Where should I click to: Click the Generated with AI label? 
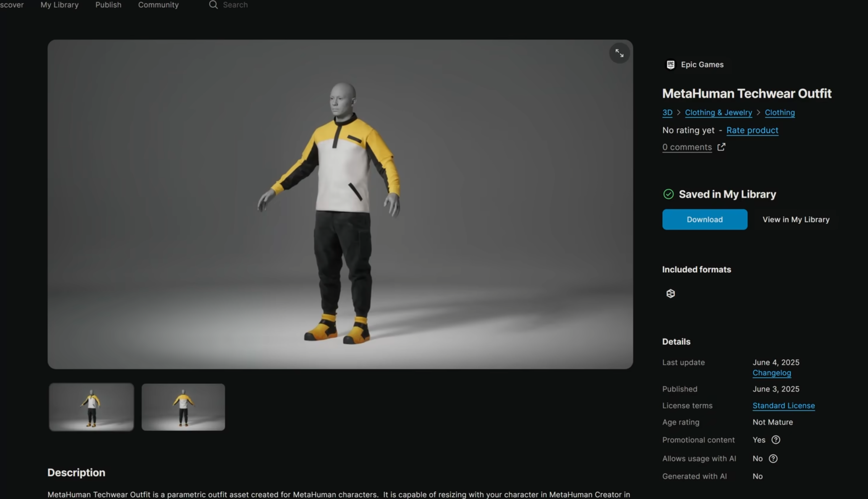(694, 477)
